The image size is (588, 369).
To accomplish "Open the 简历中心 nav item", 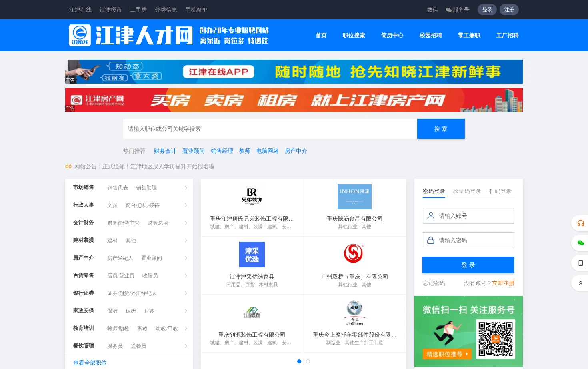I will point(392,35).
